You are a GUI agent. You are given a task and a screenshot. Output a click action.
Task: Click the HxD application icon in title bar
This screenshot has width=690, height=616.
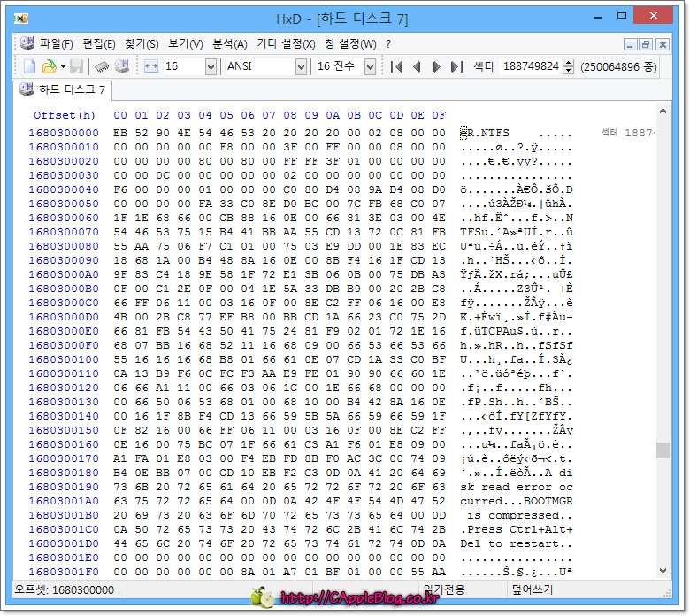pyautogui.click(x=21, y=19)
